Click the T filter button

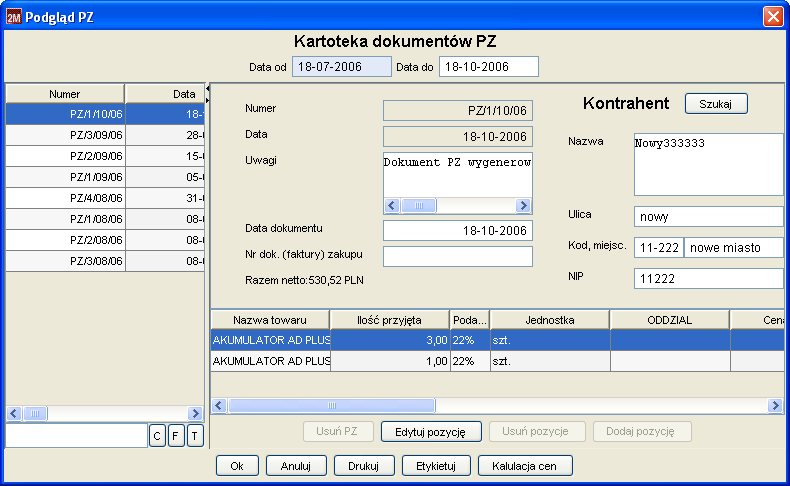coord(195,436)
